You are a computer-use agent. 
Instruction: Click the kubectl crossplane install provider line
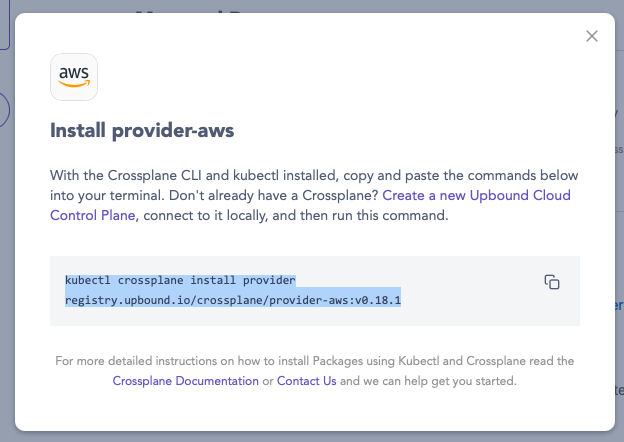180,280
